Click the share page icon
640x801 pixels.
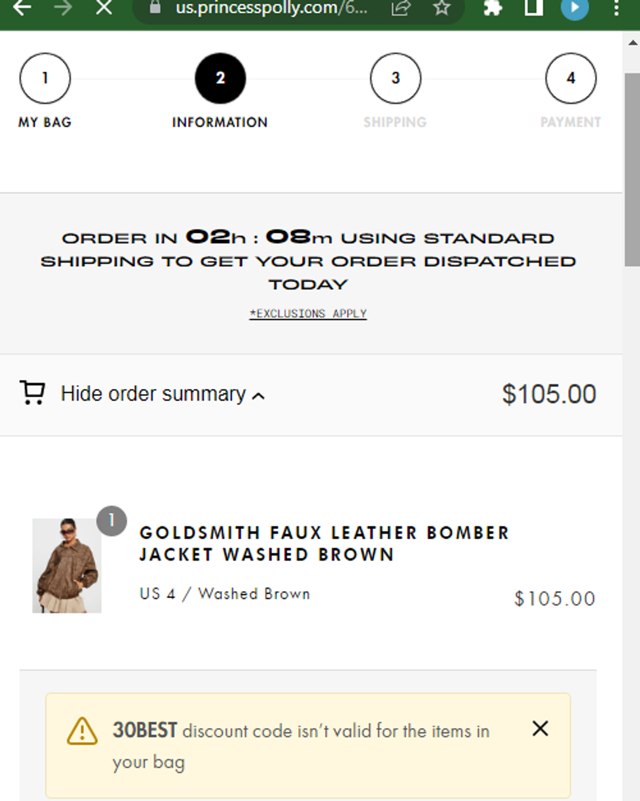click(400, 8)
